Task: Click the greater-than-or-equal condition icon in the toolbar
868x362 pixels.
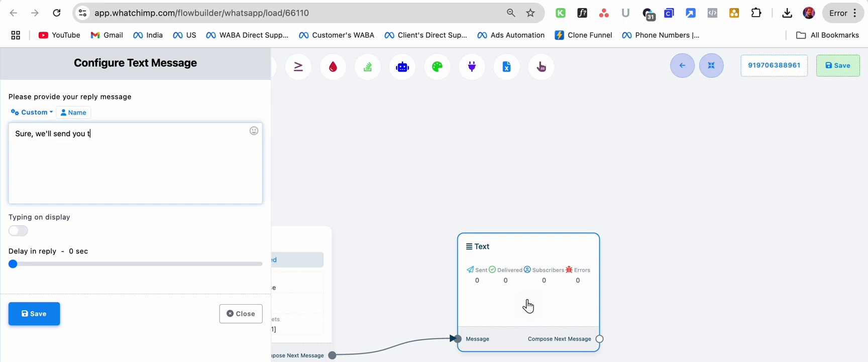Action: [x=298, y=66]
